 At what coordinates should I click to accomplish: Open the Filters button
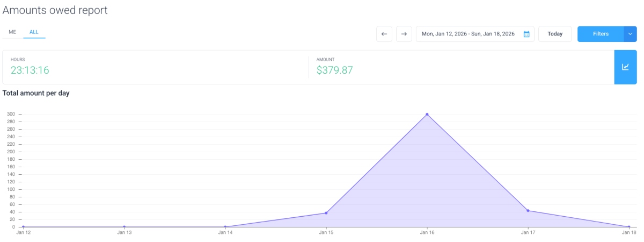pyautogui.click(x=601, y=34)
